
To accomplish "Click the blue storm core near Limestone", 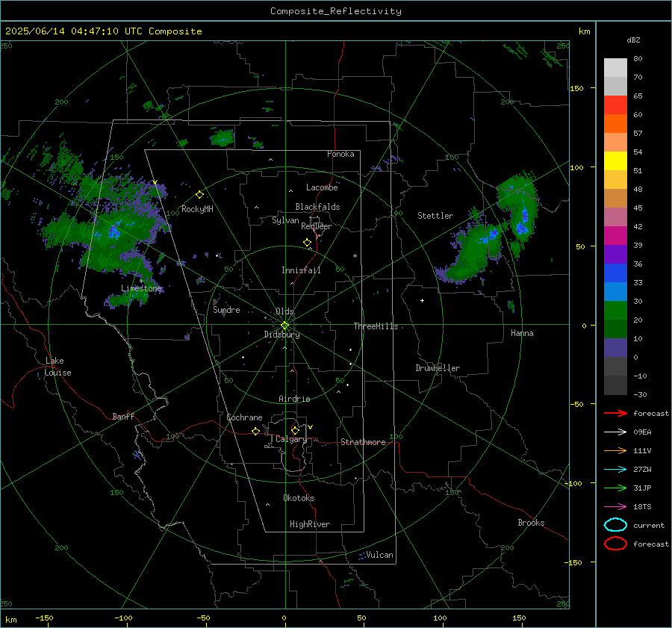I will coord(114,232).
